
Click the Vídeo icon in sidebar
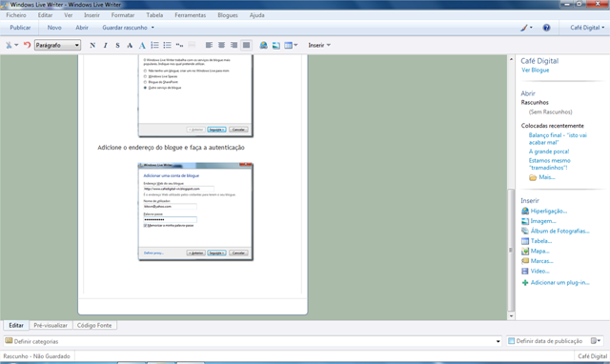(525, 271)
